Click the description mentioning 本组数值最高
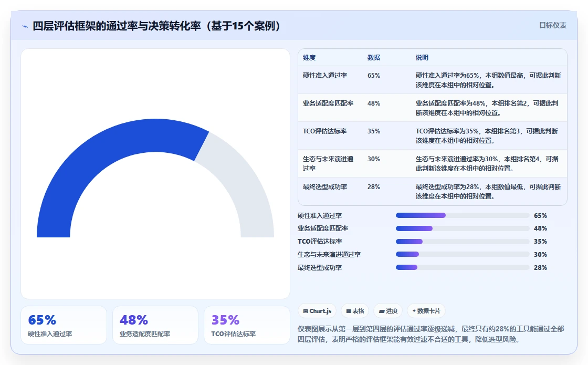 (x=488, y=80)
